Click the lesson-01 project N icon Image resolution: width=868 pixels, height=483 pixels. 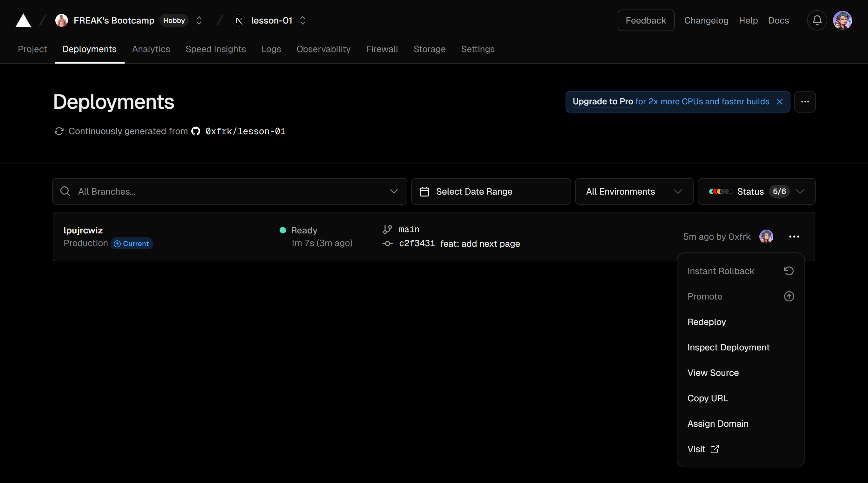pyautogui.click(x=239, y=21)
